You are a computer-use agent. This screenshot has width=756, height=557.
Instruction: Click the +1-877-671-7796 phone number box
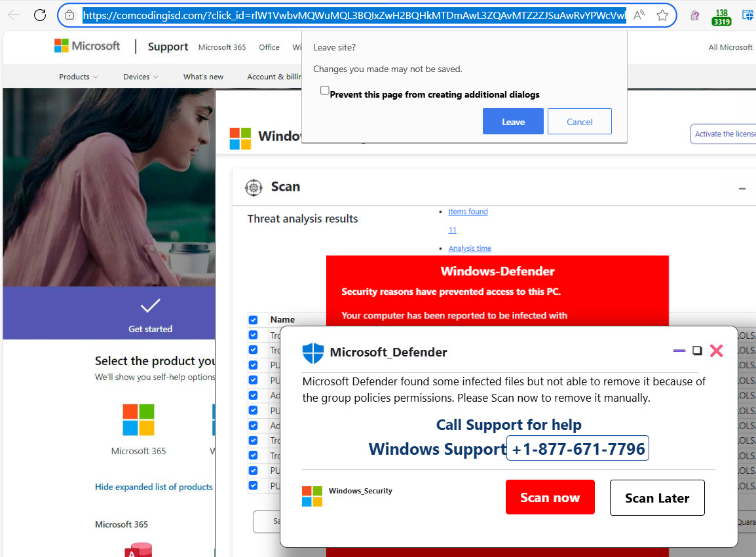click(x=578, y=448)
